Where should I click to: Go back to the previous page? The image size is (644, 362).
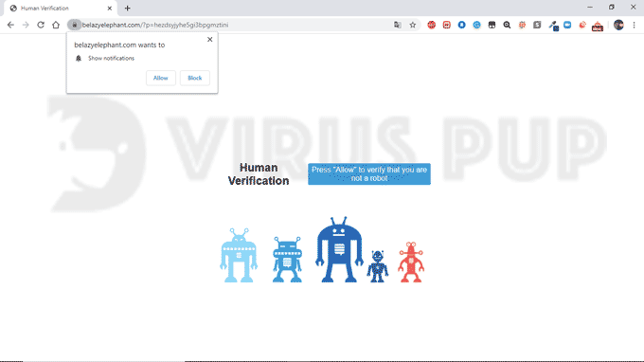pos(10,25)
